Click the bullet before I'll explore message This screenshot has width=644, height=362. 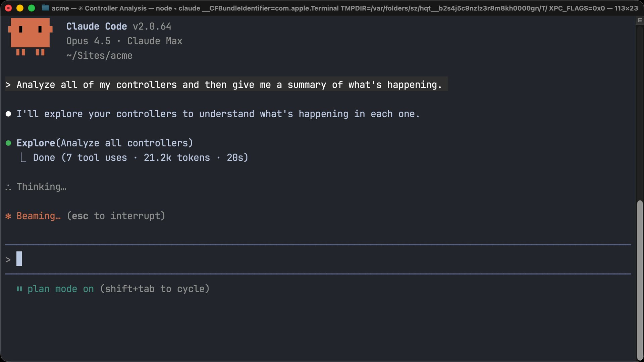[x=8, y=114]
